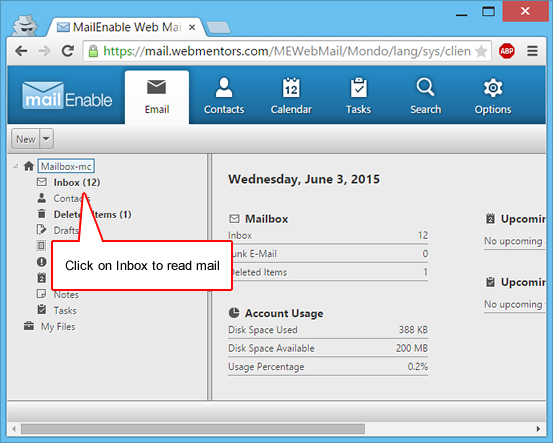Viewport: 553px width, 443px height.
Task: Collapse the Mailbox tree node triangle
Action: 16,166
